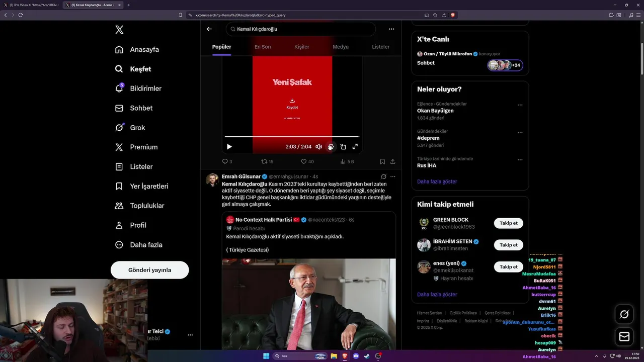The image size is (644, 362).
Task: Follow İBRAHİM SETEN with Takip et
Action: pos(509,245)
